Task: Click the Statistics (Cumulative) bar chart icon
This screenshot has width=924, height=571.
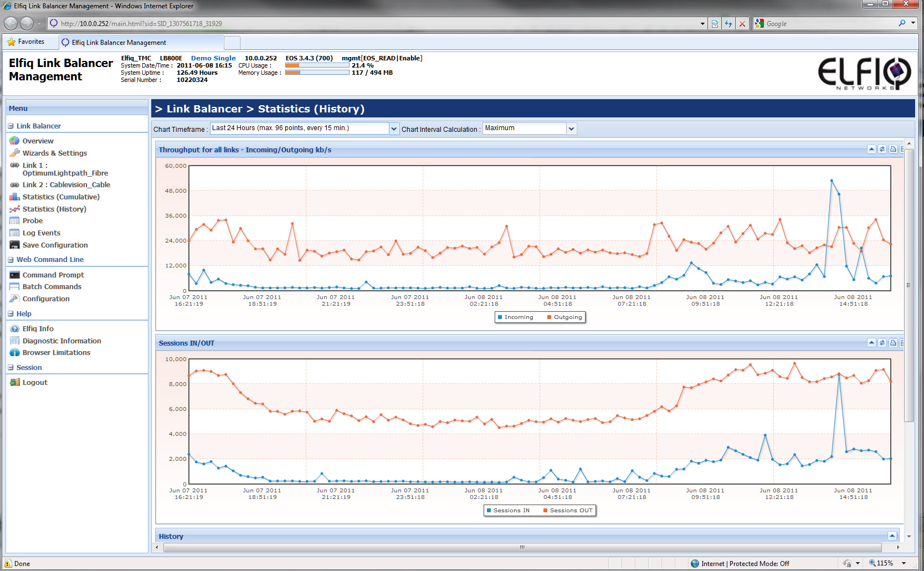Action: pyautogui.click(x=14, y=197)
